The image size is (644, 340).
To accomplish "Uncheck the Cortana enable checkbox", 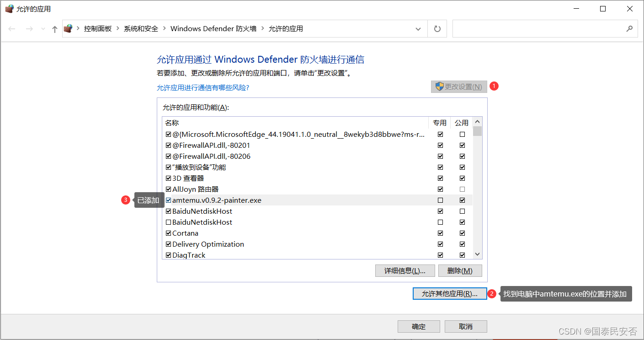I will point(168,233).
